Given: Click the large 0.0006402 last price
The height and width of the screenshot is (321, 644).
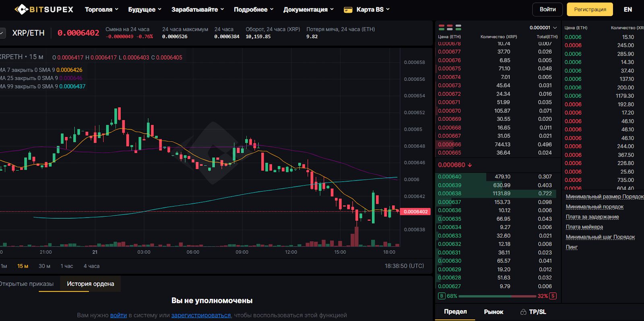Looking at the screenshot, I should pos(78,33).
